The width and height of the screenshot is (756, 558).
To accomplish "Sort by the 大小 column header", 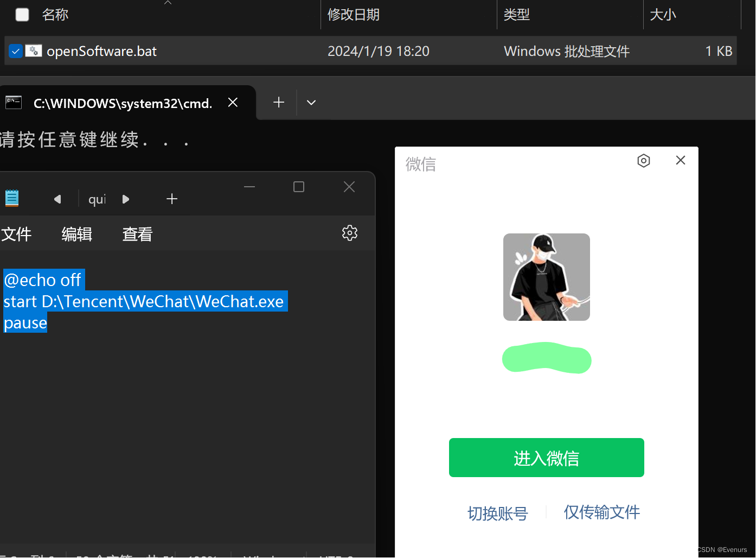I will pyautogui.click(x=663, y=15).
